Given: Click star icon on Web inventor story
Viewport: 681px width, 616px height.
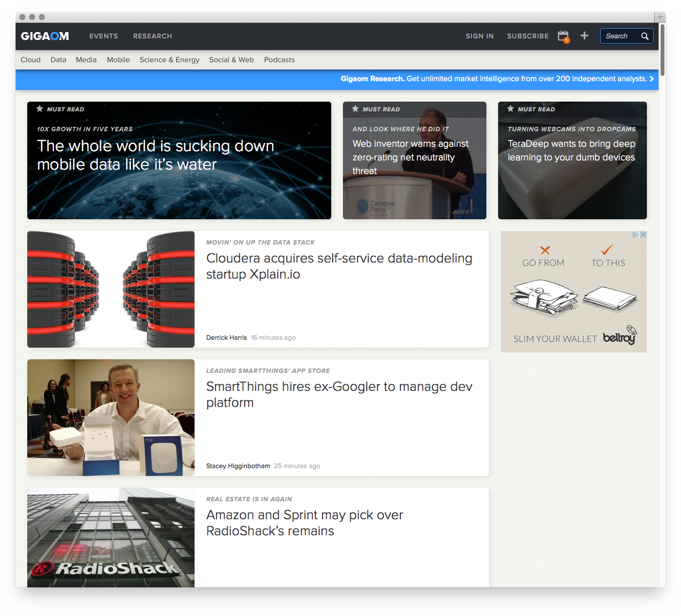Looking at the screenshot, I should pyautogui.click(x=356, y=109).
